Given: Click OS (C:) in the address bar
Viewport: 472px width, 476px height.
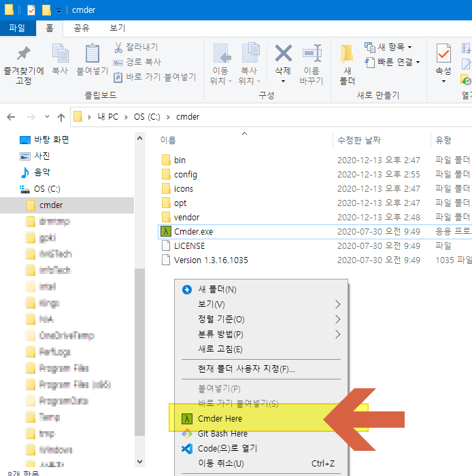Looking at the screenshot, I should point(147,117).
